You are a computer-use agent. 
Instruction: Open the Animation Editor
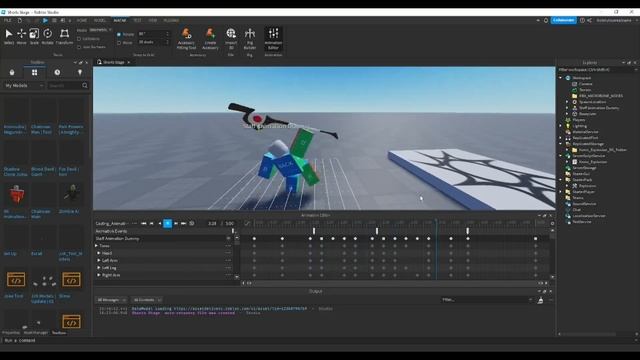coord(273,38)
